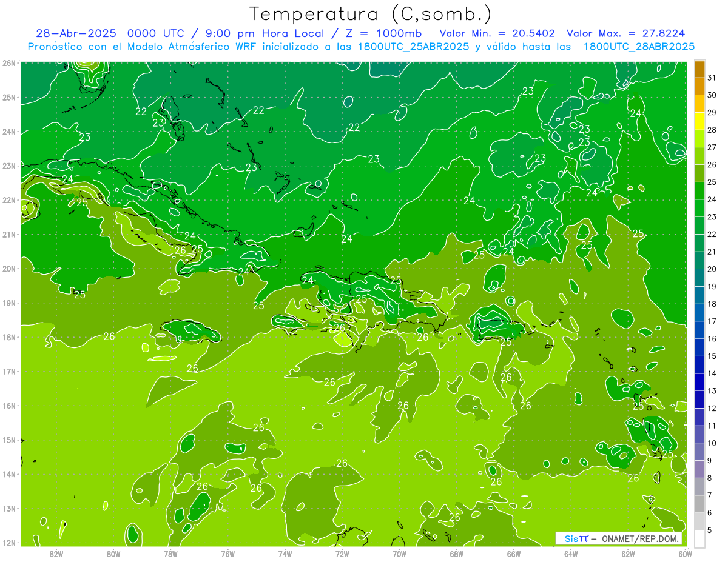Click color scale band between 24 and 25
This screenshot has width=728, height=562.
699,191
